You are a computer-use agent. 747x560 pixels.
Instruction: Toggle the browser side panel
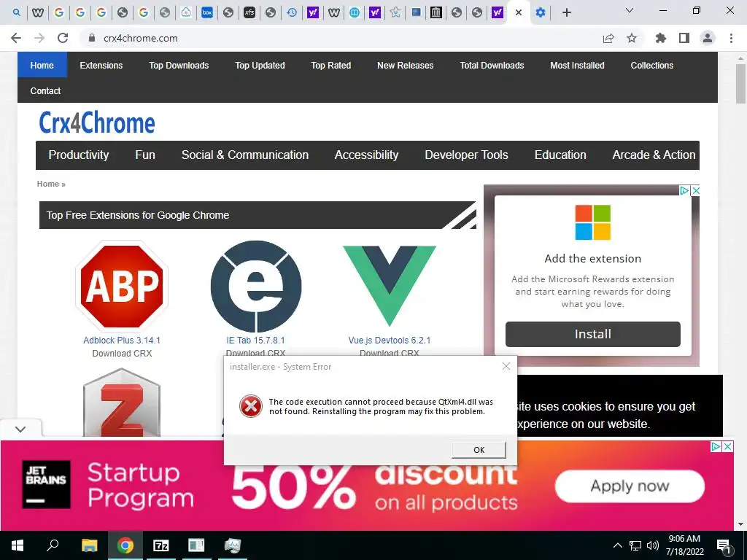tap(684, 38)
